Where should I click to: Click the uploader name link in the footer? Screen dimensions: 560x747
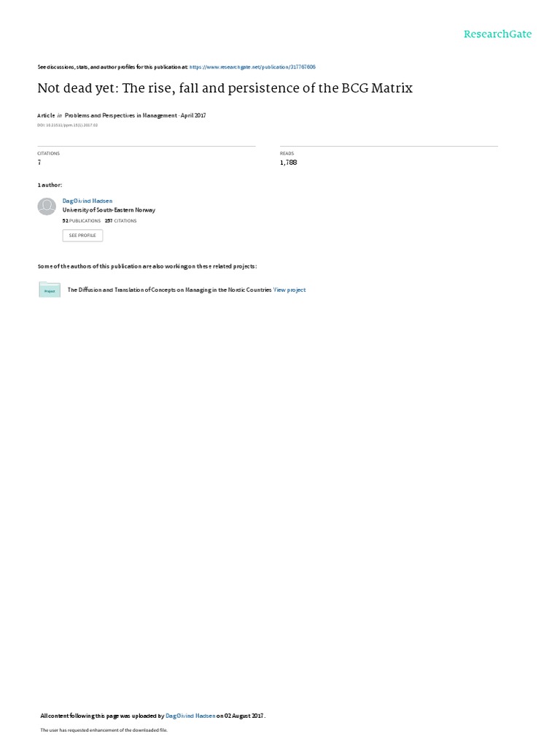(190, 716)
